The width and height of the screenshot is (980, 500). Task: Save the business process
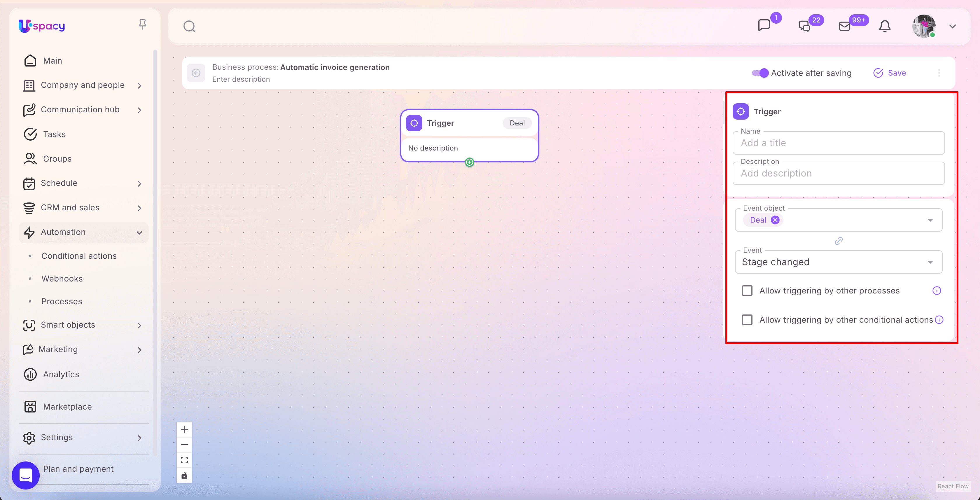890,73
